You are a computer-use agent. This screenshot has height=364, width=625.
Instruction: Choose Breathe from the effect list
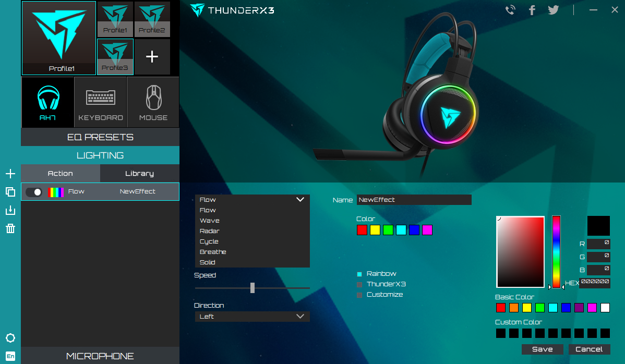coord(253,252)
